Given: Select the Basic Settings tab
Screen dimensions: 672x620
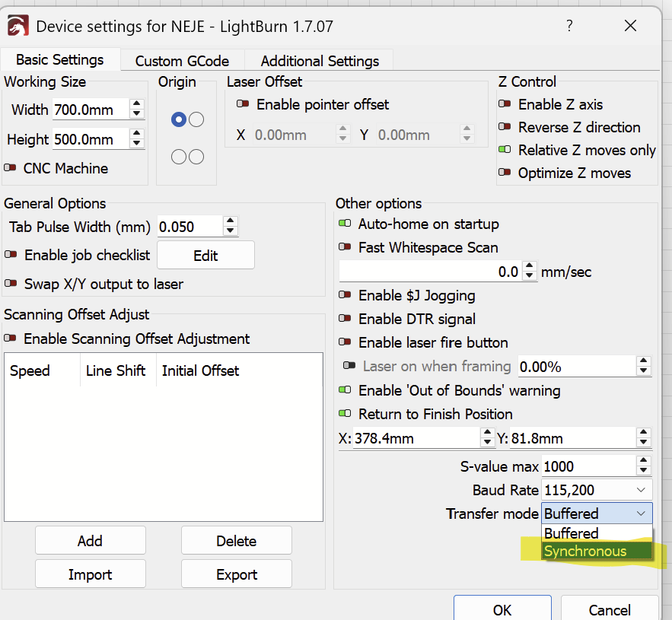Looking at the screenshot, I should (x=60, y=59).
